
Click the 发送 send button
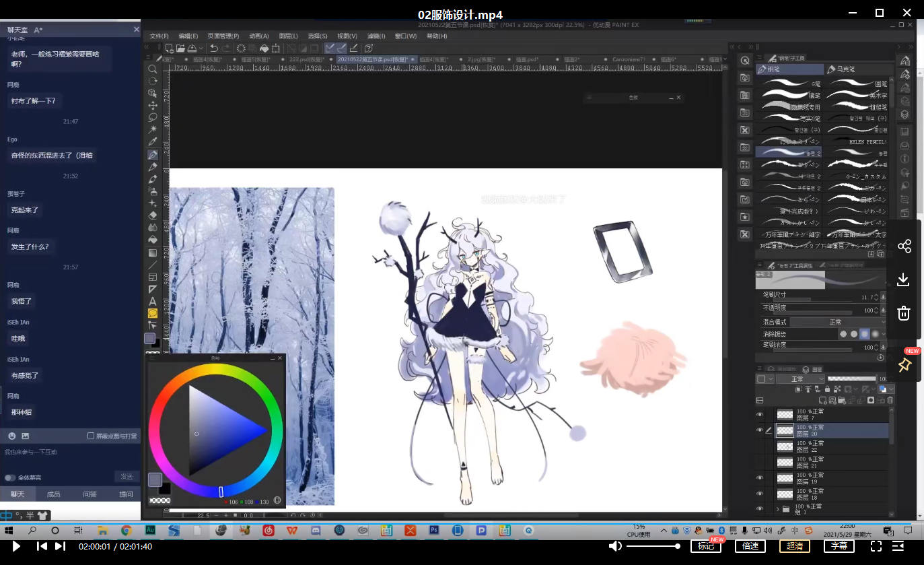(x=127, y=477)
